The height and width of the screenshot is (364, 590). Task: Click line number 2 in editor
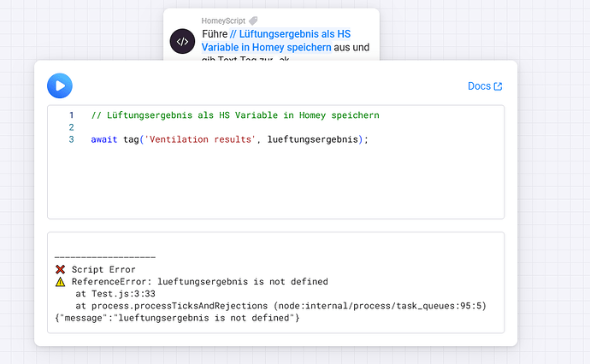coord(72,127)
